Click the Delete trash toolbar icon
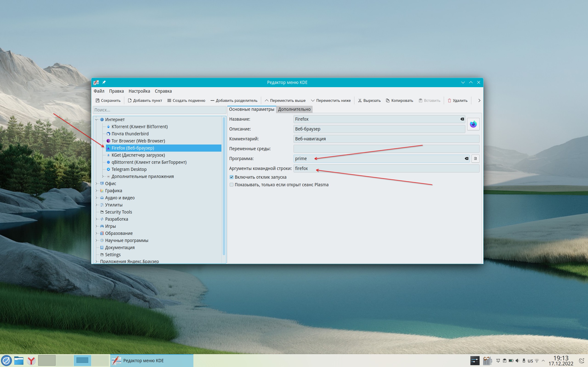Screen dimensions: 588x367 point(449,100)
